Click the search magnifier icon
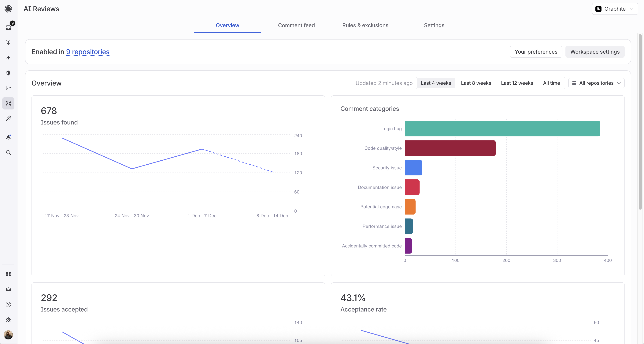 pyautogui.click(x=9, y=152)
